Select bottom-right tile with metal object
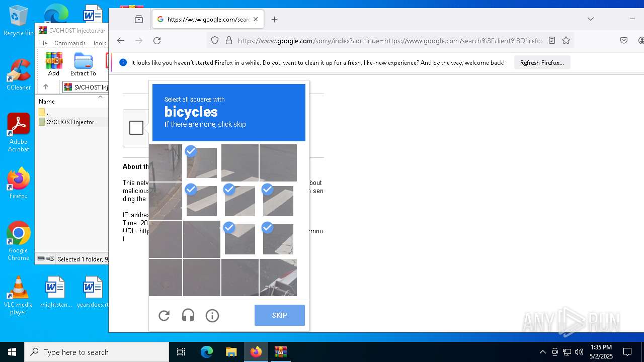Screen dimensions: 644x362 [x=278, y=278]
